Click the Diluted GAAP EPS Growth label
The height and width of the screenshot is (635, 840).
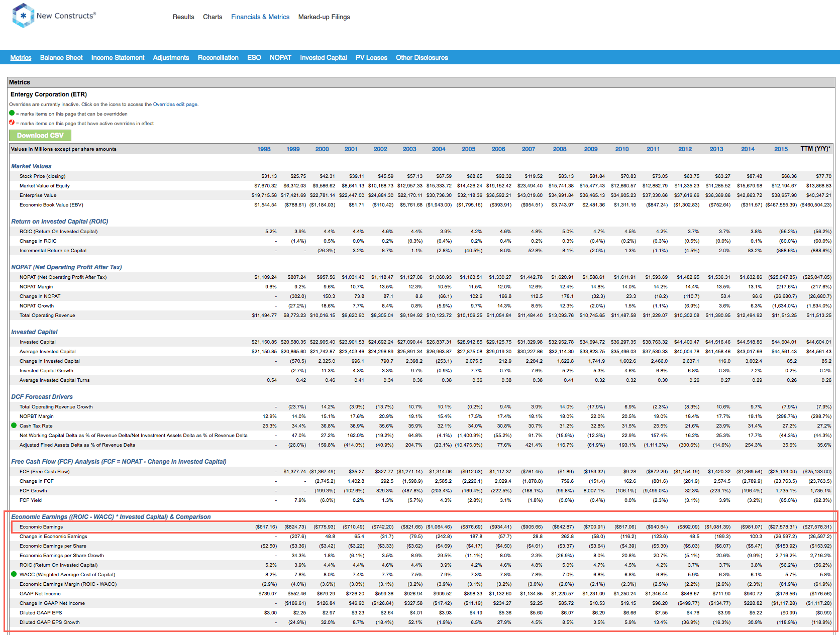[x=50, y=622]
